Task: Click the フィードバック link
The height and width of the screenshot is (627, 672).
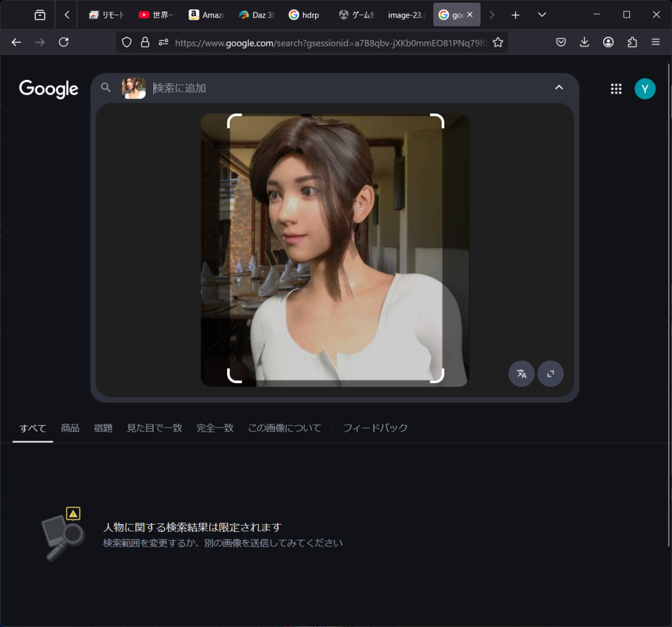Action: 375,428
